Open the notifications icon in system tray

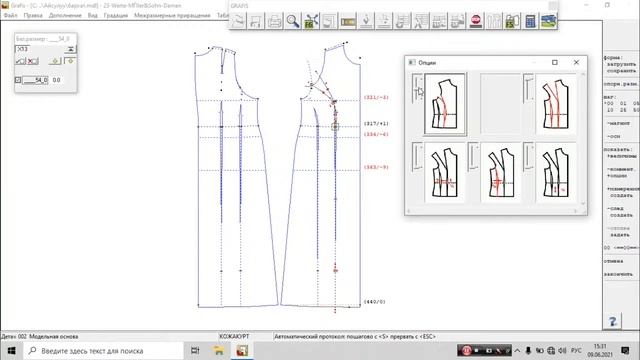click(x=625, y=351)
